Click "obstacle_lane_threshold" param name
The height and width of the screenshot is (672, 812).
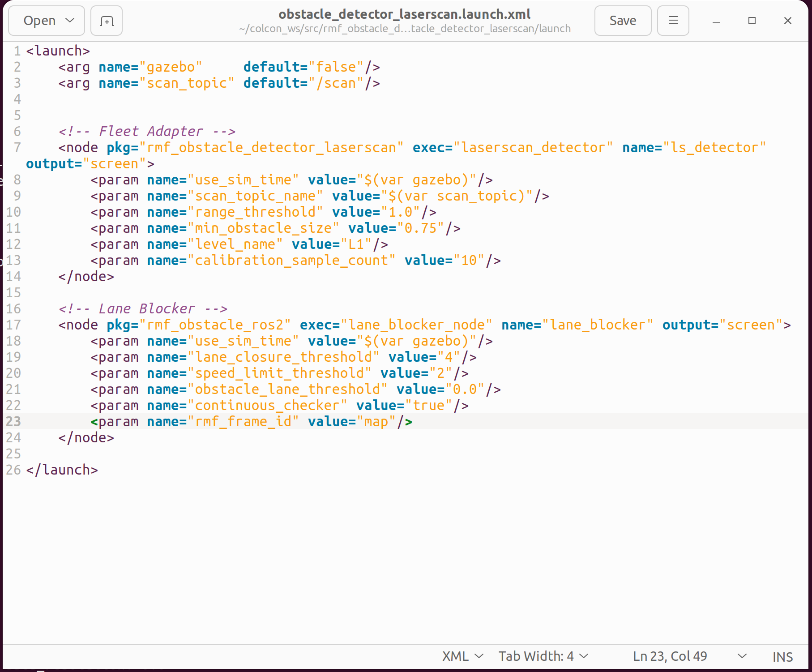tap(287, 389)
